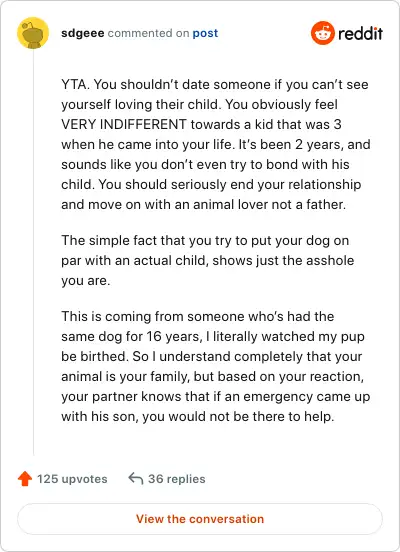Click the line "you are." in comment
400x552 pixels.
(86, 281)
